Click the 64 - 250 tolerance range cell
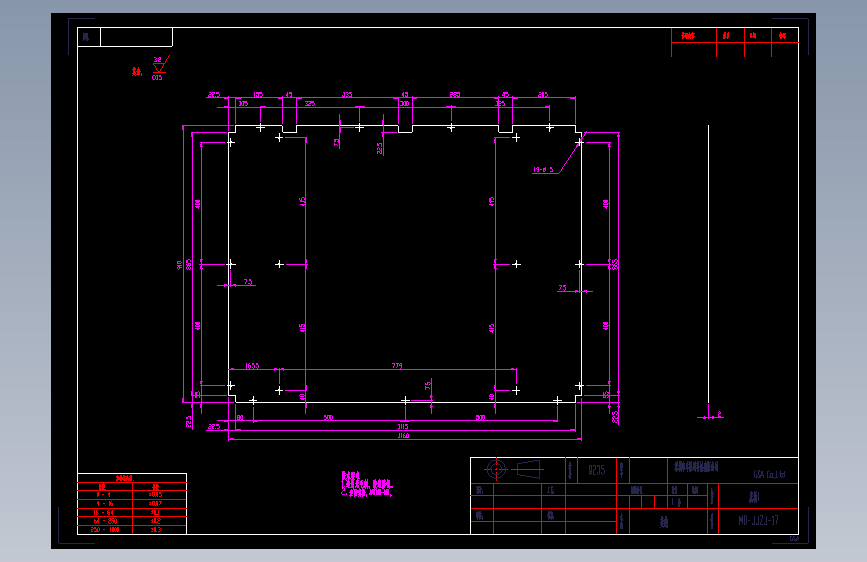 click(x=105, y=521)
